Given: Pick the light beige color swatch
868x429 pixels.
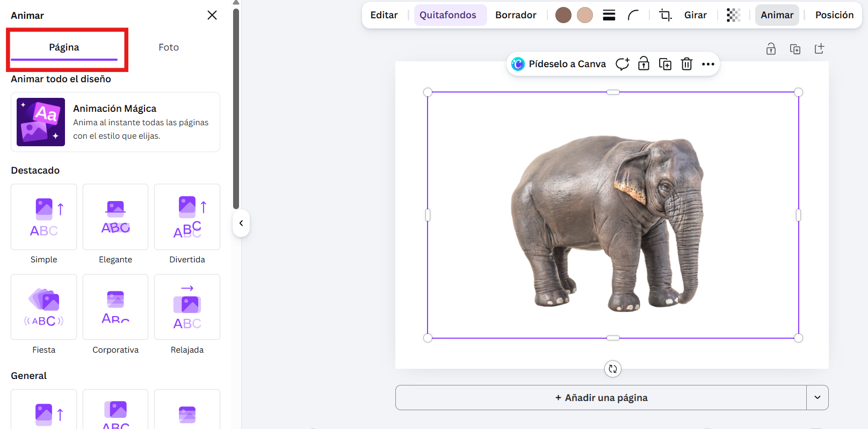Looking at the screenshot, I should click(x=585, y=15).
